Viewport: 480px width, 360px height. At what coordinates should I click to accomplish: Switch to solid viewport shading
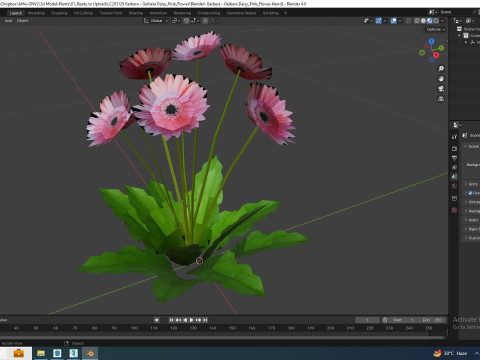[x=423, y=21]
